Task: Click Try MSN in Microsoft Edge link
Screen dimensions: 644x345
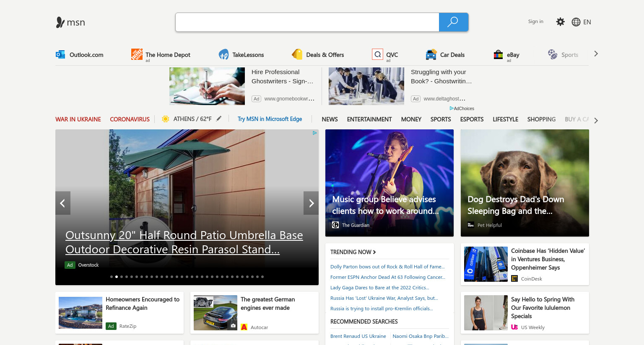Action: click(270, 119)
